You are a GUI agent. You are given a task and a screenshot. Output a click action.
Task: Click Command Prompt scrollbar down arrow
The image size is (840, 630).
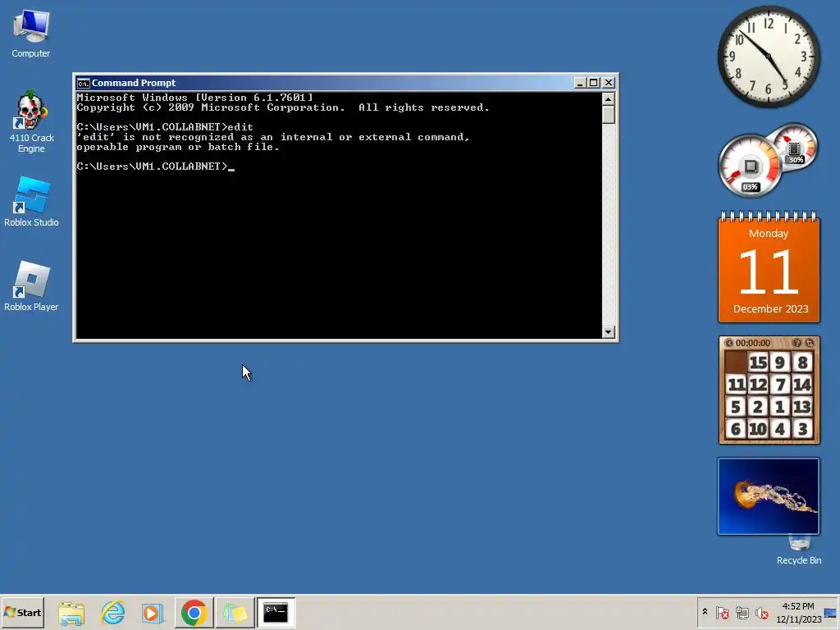point(608,331)
